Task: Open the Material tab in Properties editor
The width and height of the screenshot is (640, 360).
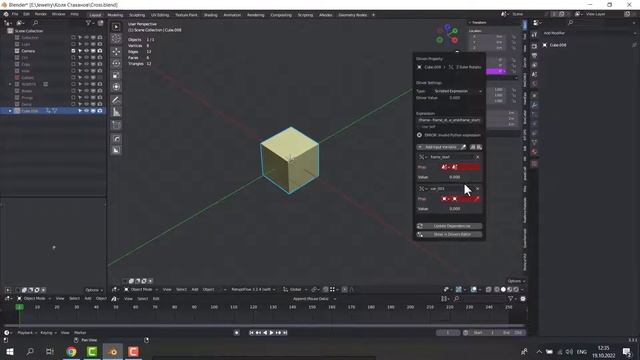Action: 534,152
